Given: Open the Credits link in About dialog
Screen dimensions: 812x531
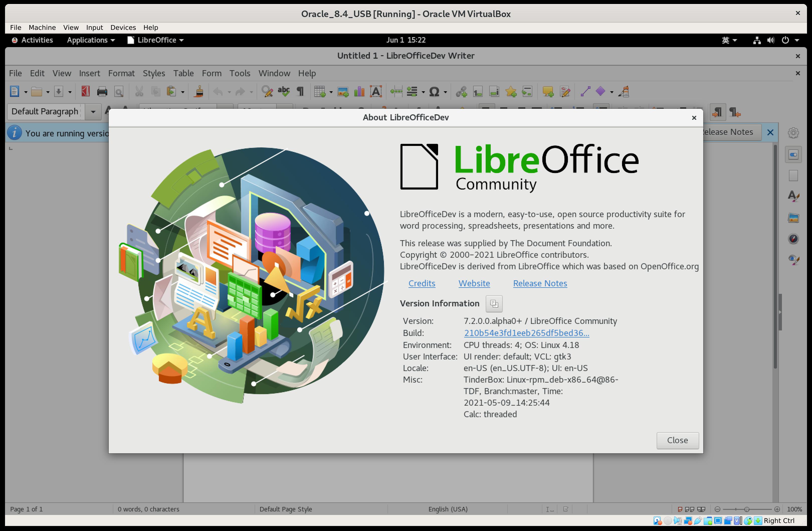Looking at the screenshot, I should coord(422,283).
